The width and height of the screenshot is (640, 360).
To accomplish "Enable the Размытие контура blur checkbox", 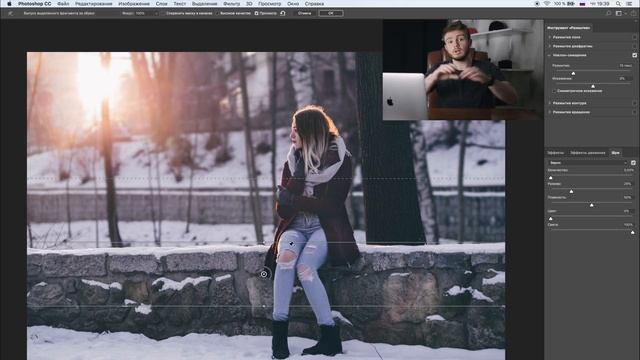I will click(x=634, y=103).
